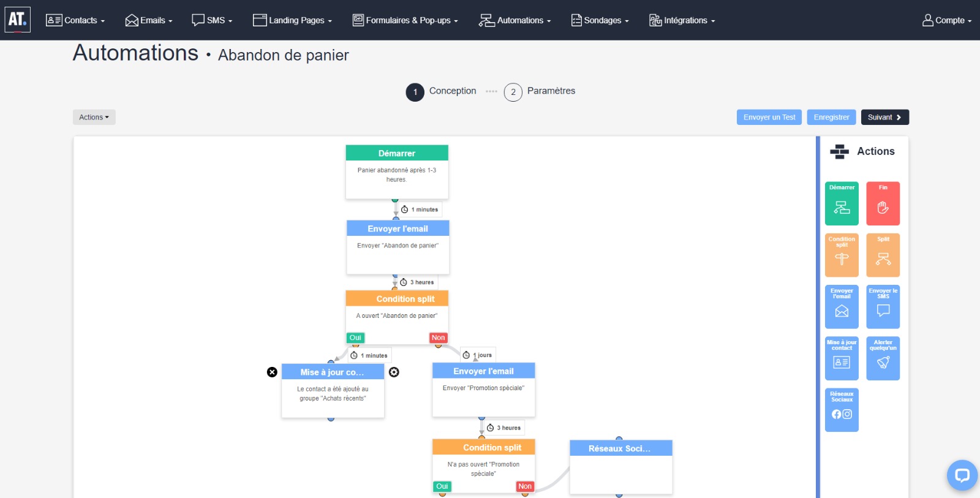Click the Envoyer un Test button
This screenshot has height=498, width=980.
coord(769,117)
